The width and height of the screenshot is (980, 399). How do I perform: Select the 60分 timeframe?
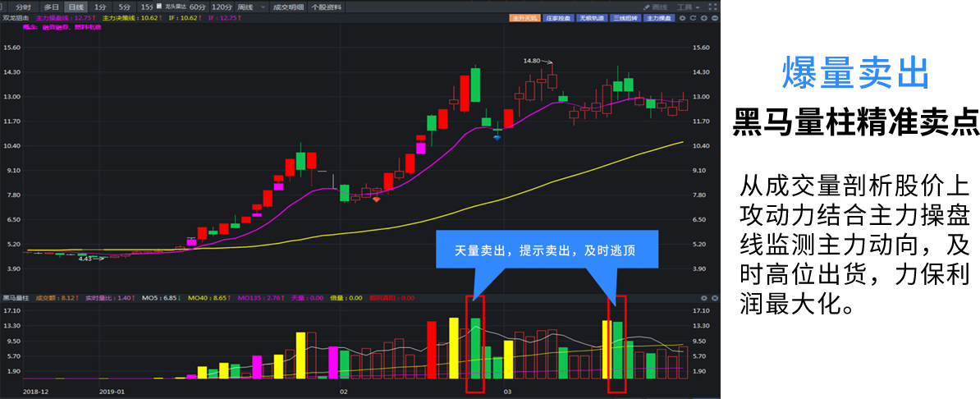click(x=197, y=7)
